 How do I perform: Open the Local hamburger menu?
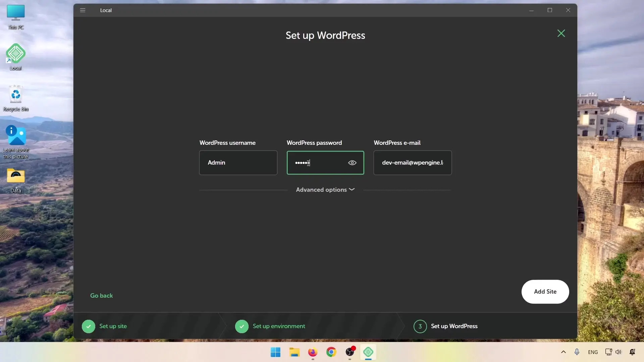click(83, 10)
